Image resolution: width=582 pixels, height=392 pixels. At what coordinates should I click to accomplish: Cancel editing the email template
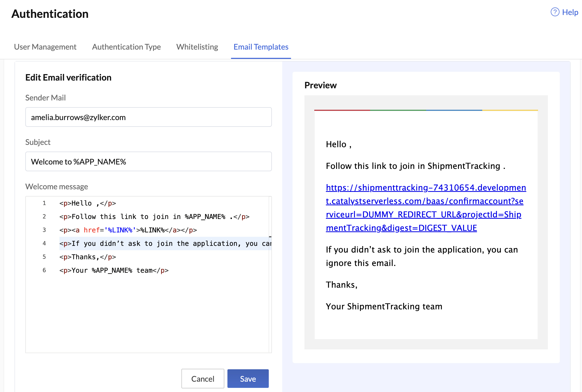[x=203, y=378]
